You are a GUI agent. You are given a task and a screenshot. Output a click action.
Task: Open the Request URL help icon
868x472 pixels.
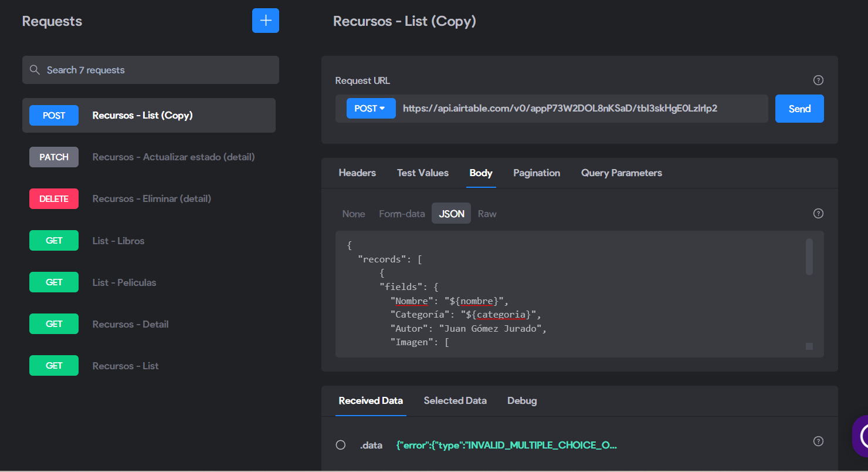click(818, 80)
